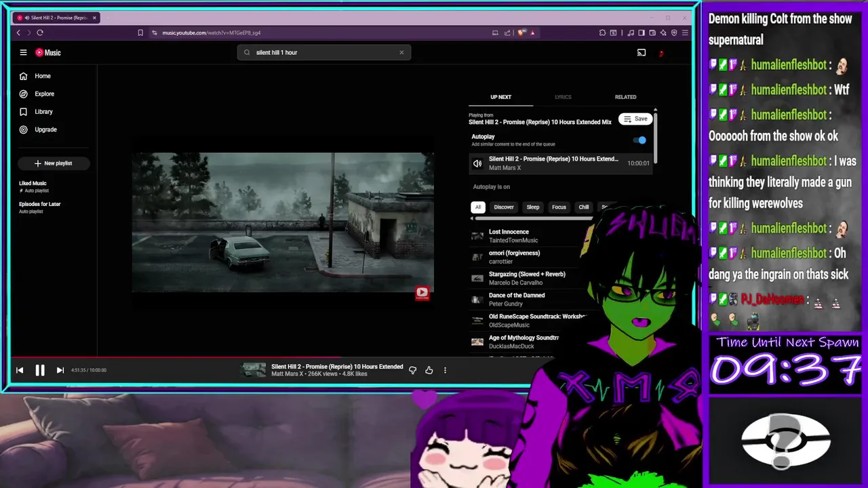Image resolution: width=868 pixels, height=488 pixels.
Task: Click the Stargazing track thumbnail
Action: pyautogui.click(x=477, y=278)
